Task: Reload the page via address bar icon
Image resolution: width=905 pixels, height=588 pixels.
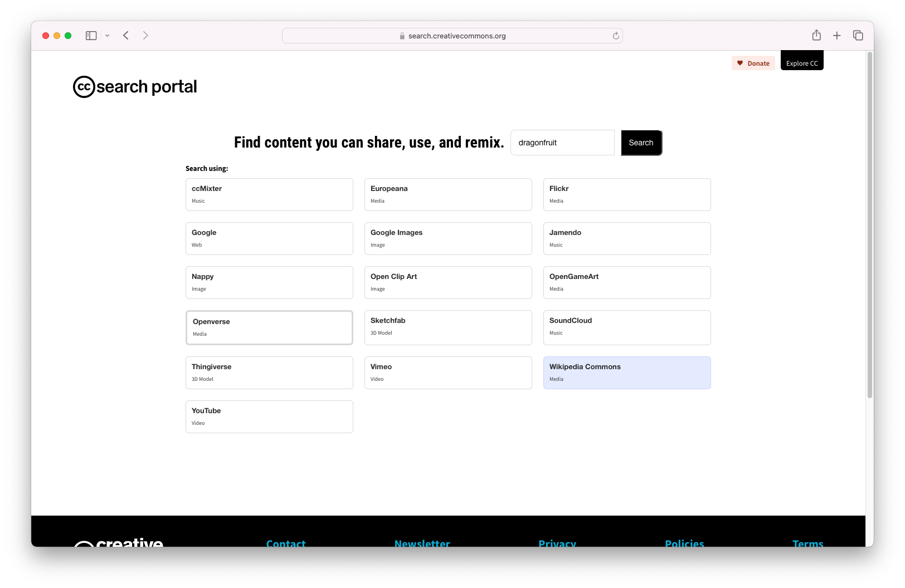Action: [616, 36]
